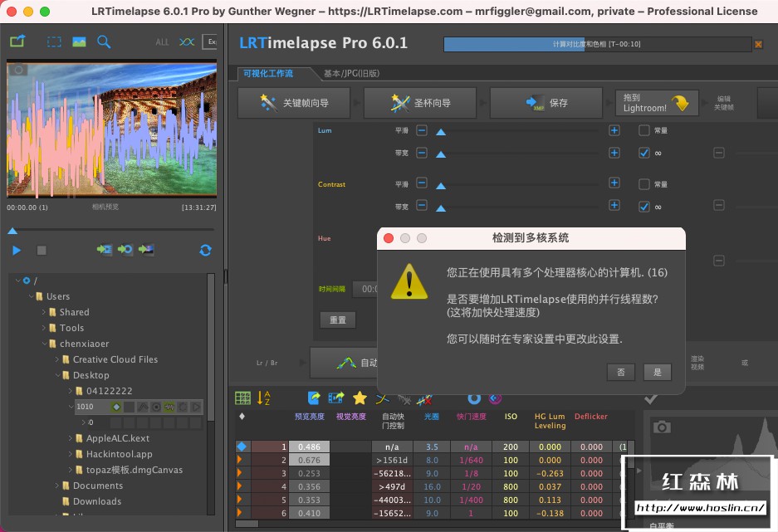778x532 pixels.
Task: Click the diamond keyframe column header
Action: pos(242,416)
